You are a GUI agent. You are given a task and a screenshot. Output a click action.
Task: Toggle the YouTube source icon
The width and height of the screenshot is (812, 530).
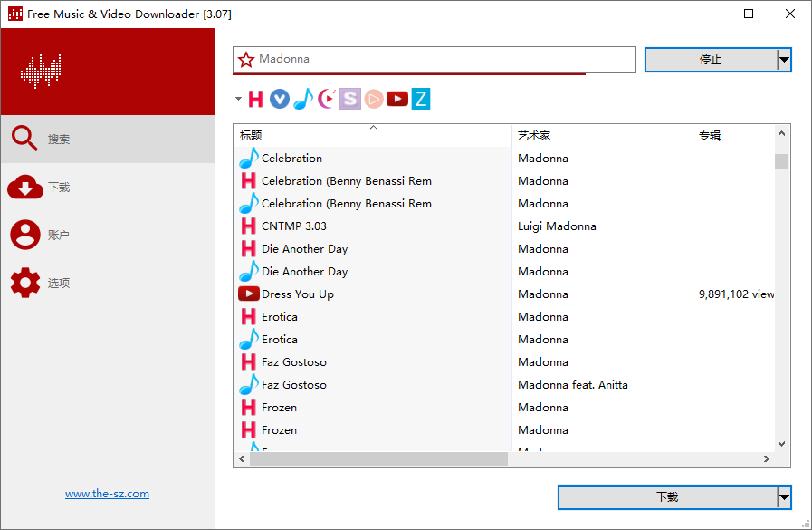(397, 99)
